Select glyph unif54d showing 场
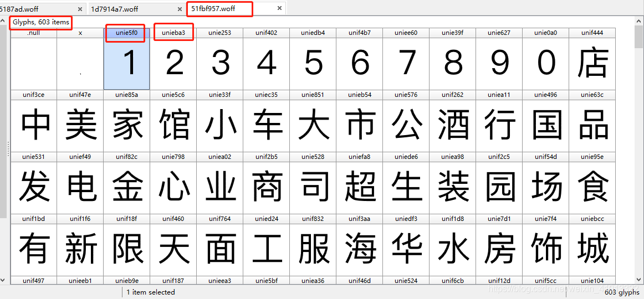This screenshot has height=299, width=644. [x=546, y=183]
